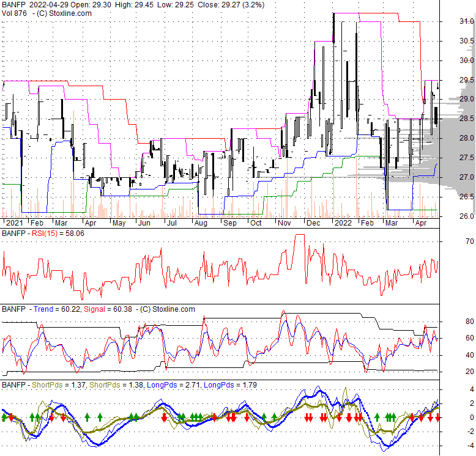This screenshot has width=476, height=456.
Task: Click the ShortPds = 1.37 label
Action: (x=59, y=385)
